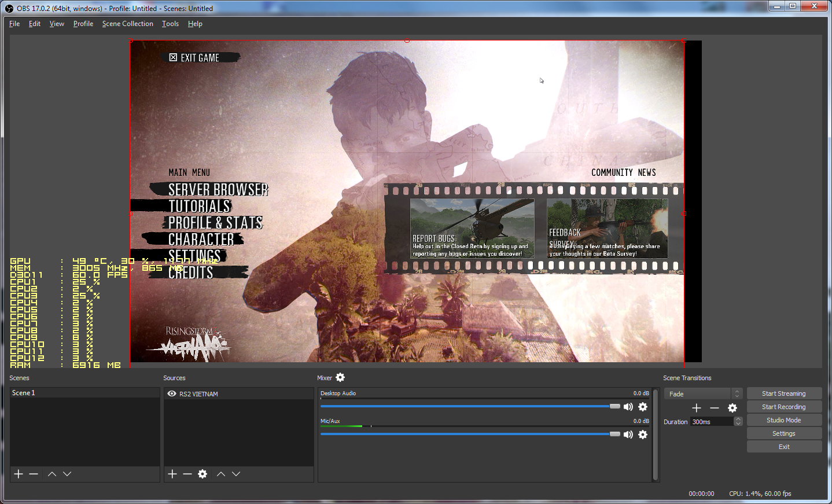Open Desktop Audio settings gear
This screenshot has width=832, height=504.
tap(643, 407)
